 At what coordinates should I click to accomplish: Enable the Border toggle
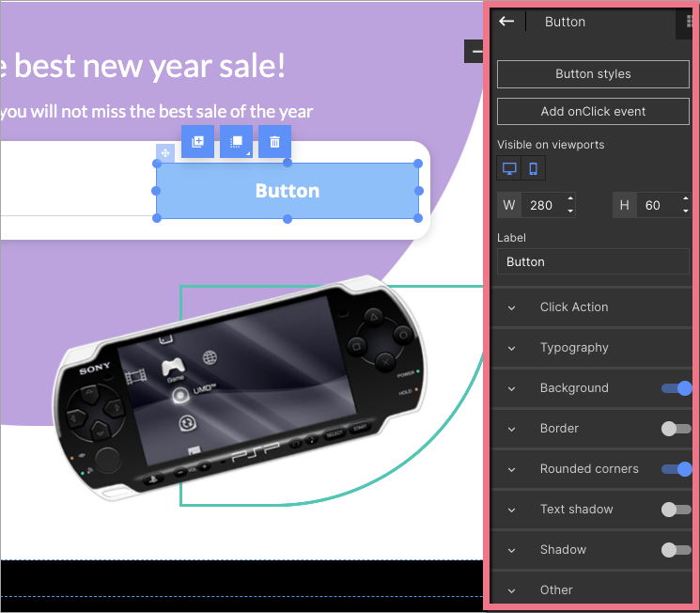tap(677, 429)
